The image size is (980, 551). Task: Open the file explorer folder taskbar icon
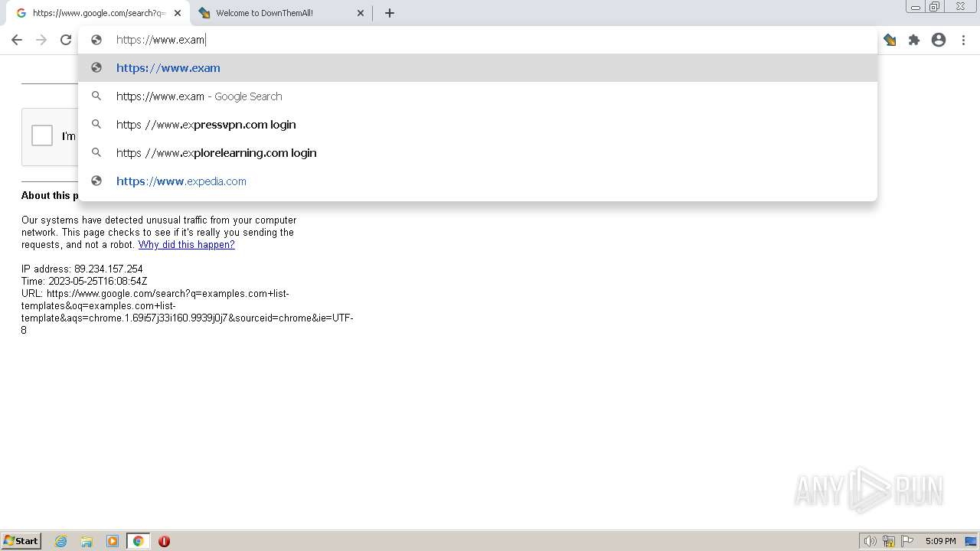click(87, 541)
